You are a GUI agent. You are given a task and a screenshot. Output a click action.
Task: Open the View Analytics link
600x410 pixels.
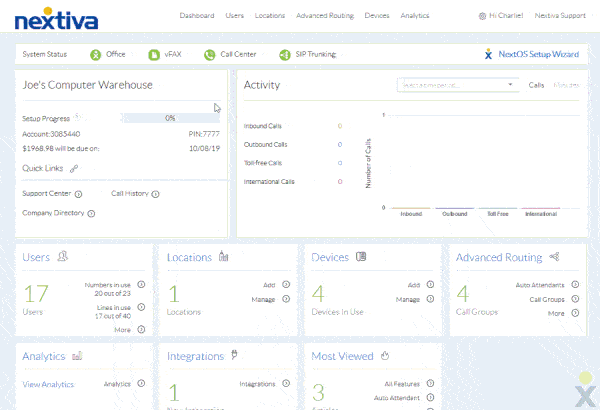(48, 384)
